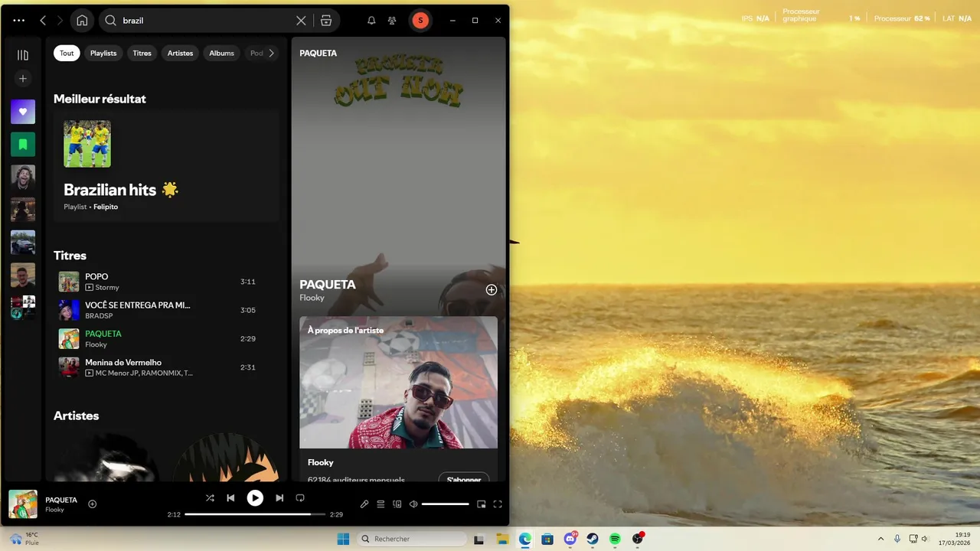Open File Explorer from taskbar
The width and height of the screenshot is (980, 551).
tap(502, 539)
